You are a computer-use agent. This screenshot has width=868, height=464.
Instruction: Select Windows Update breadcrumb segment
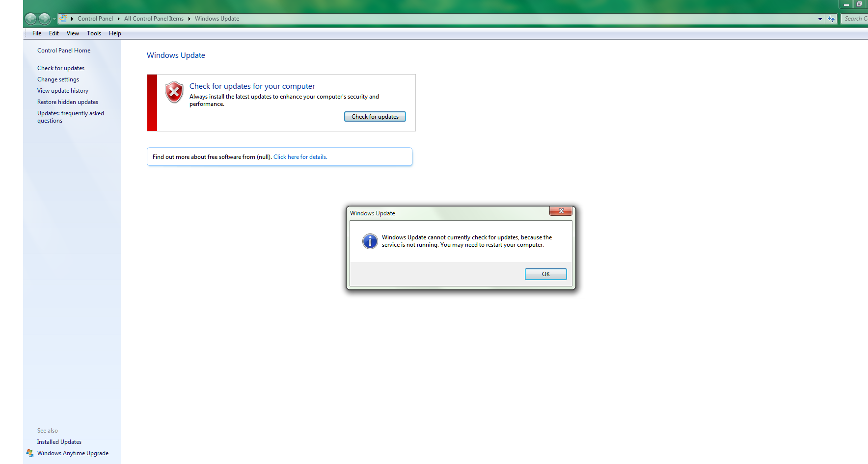coord(217,19)
